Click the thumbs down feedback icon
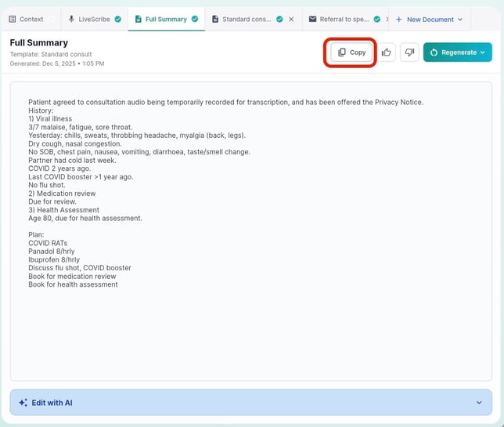 (x=409, y=52)
